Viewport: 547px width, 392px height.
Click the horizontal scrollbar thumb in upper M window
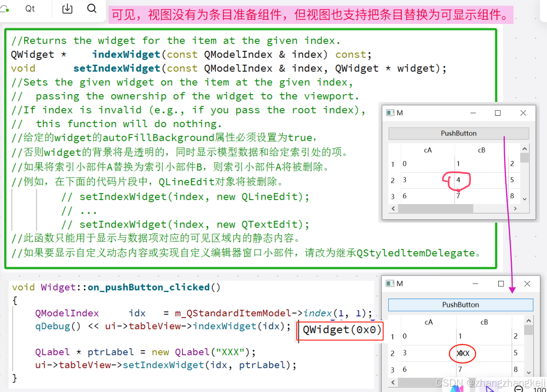click(x=435, y=209)
